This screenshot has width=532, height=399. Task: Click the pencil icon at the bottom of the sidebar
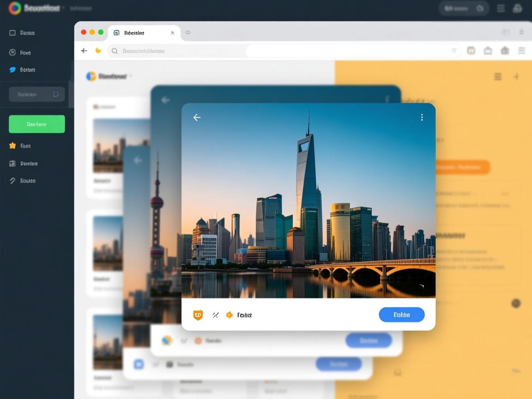tap(12, 181)
